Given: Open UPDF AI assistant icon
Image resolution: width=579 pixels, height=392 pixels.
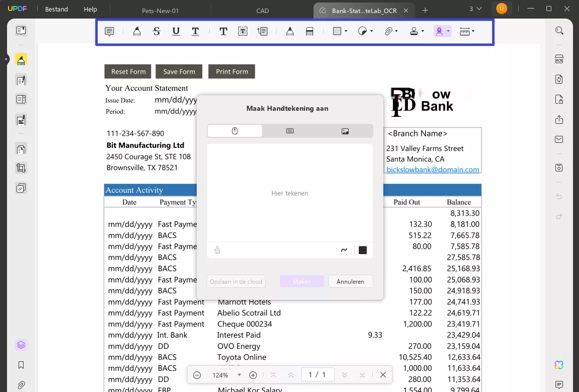Looking at the screenshot, I should click(x=559, y=365).
